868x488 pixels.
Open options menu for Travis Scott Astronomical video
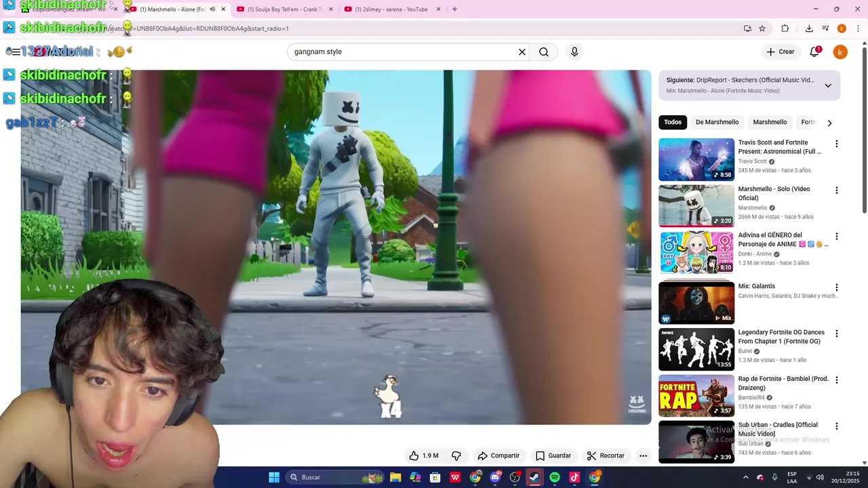tap(836, 144)
